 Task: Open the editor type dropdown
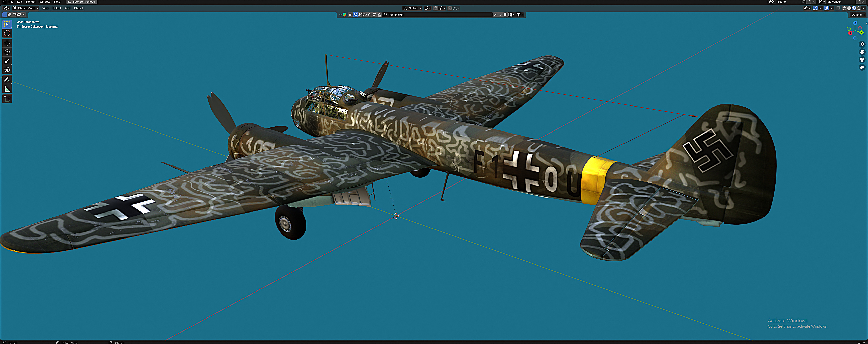coord(6,8)
